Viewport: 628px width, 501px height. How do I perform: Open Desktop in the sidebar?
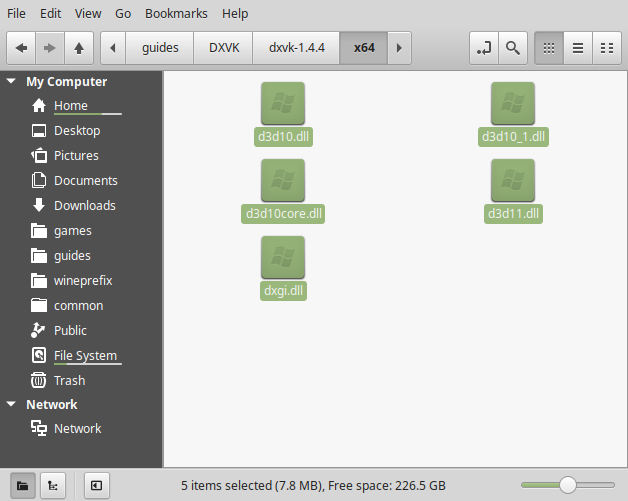[x=80, y=131]
